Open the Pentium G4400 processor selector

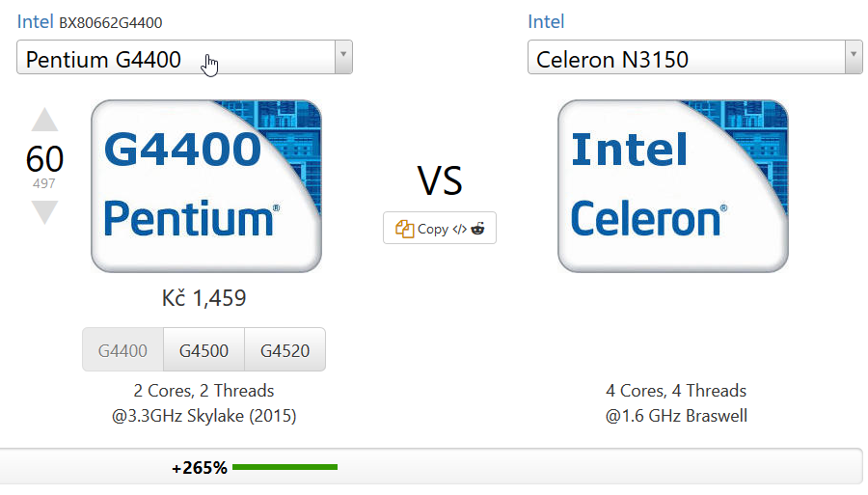(x=184, y=57)
